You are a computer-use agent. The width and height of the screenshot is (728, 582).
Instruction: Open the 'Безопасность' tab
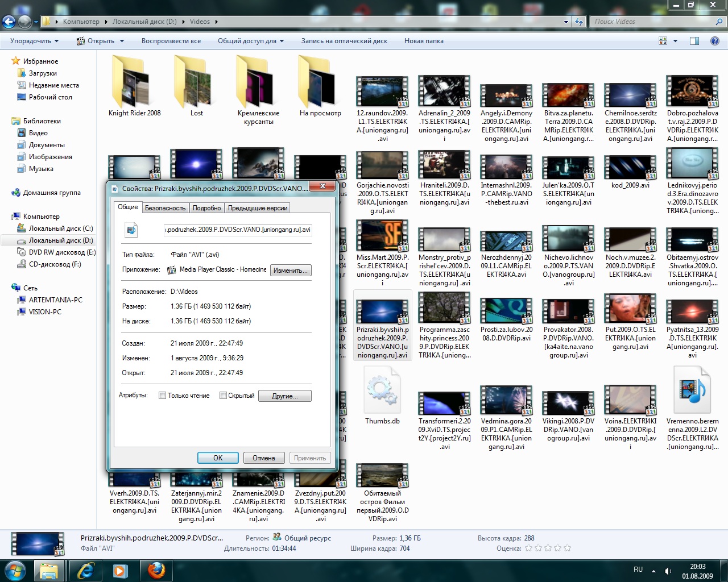[165, 208]
